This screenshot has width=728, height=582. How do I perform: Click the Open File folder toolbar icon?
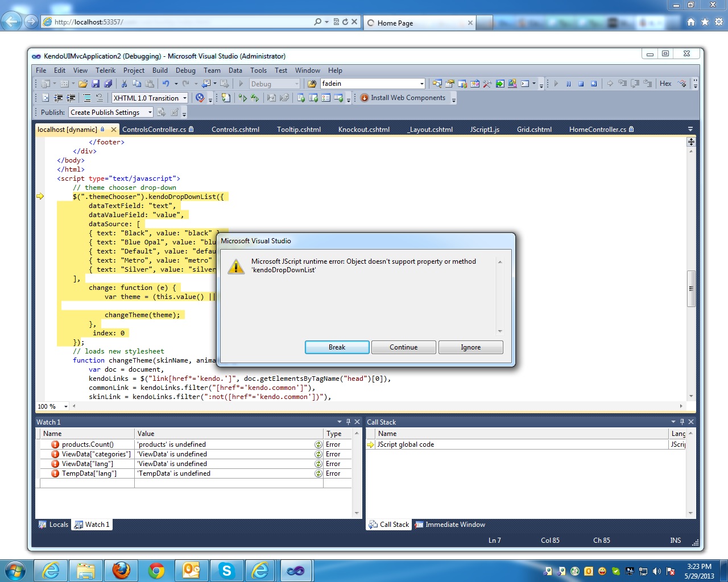click(83, 84)
